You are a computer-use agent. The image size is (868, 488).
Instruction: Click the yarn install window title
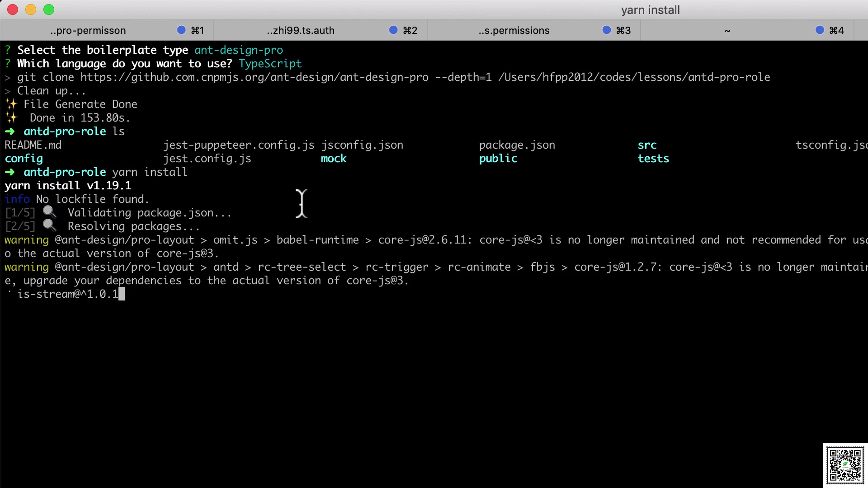(x=650, y=10)
